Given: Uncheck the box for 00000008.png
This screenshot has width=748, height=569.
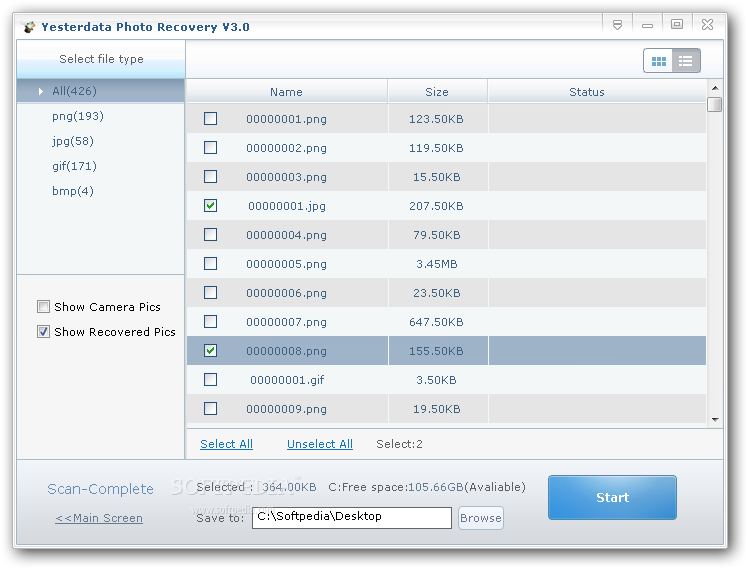Looking at the screenshot, I should pyautogui.click(x=210, y=351).
